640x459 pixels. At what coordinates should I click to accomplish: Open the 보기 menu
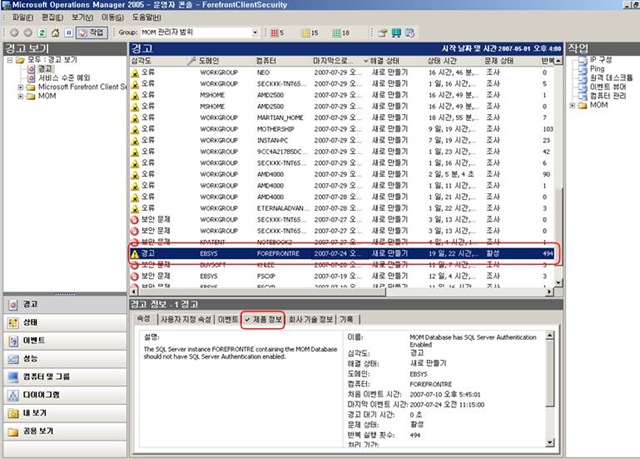pos(82,18)
